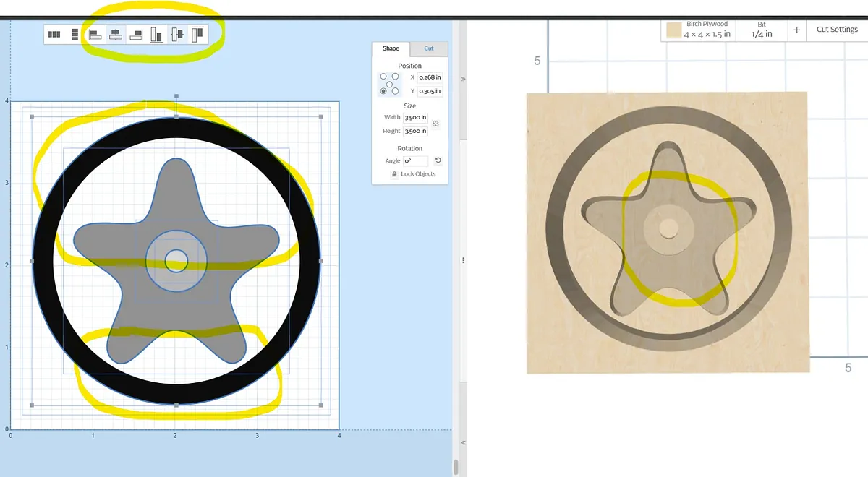The height and width of the screenshot is (477, 868).
Task: Align selected objects to bottom edge
Action: [x=156, y=34]
